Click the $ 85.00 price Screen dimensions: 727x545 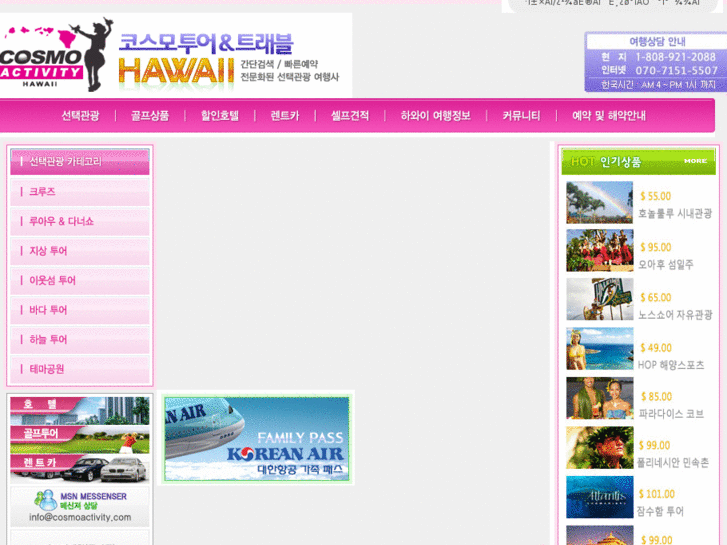[656, 397]
